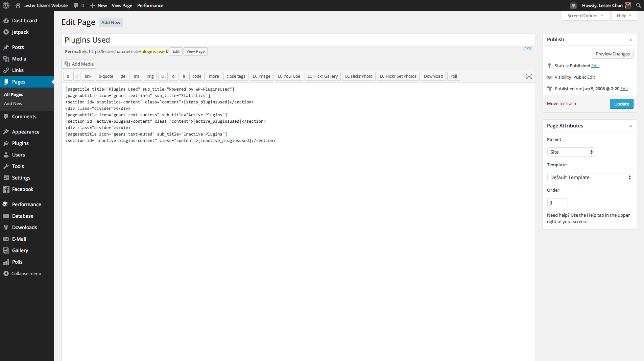This screenshot has width=644, height=361.
Task: Edit the page visibility
Action: [591, 77]
